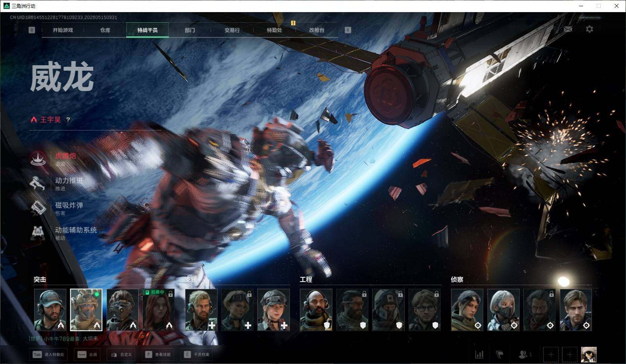Select the braided-hair 支援 operator with helmet

tap(274, 310)
